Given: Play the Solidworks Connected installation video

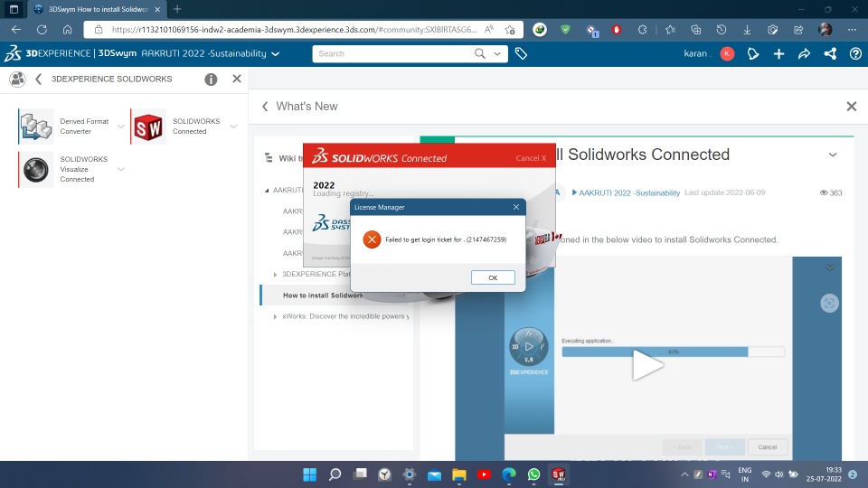Looking at the screenshot, I should tap(647, 365).
